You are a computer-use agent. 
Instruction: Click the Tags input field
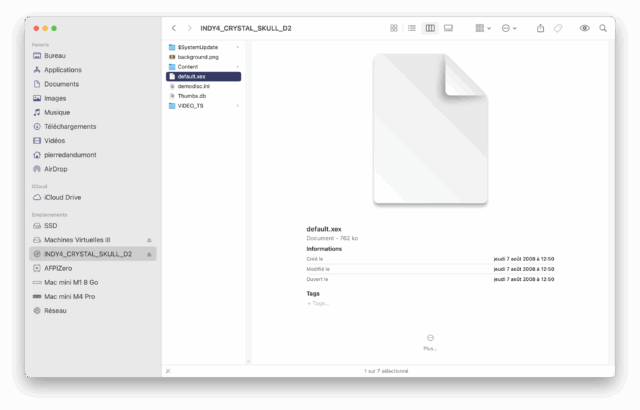[x=318, y=304]
